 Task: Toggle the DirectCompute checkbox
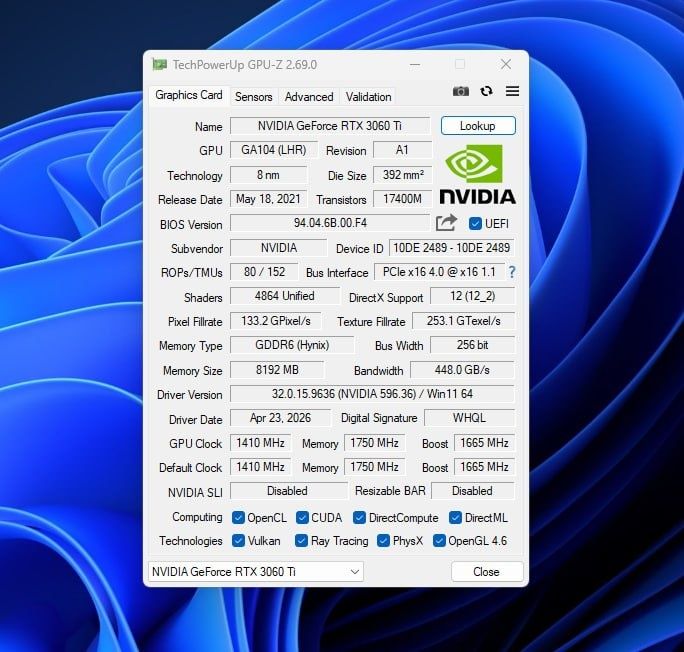[359, 518]
